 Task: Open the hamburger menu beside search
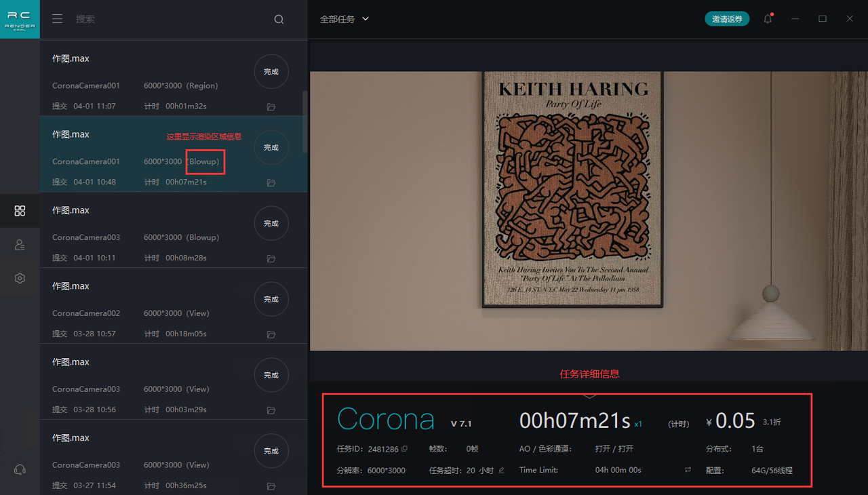pyautogui.click(x=58, y=19)
